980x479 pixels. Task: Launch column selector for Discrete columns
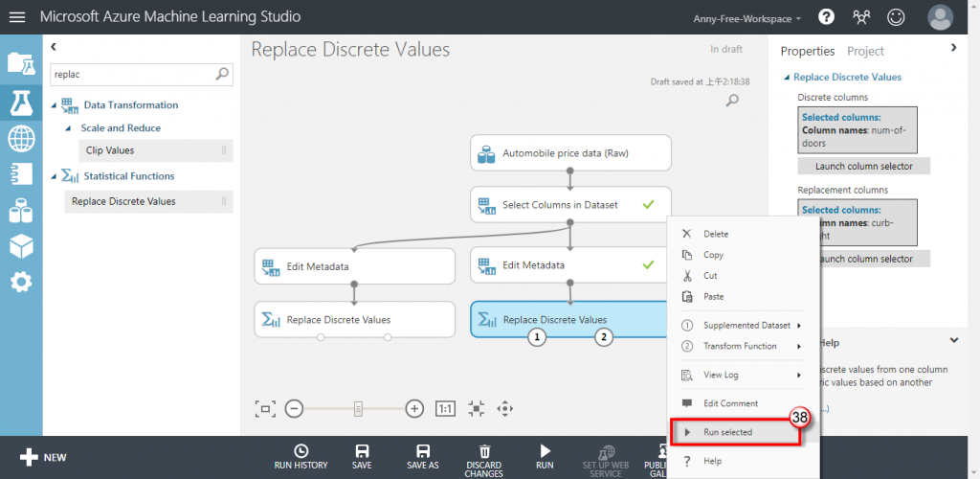(864, 166)
